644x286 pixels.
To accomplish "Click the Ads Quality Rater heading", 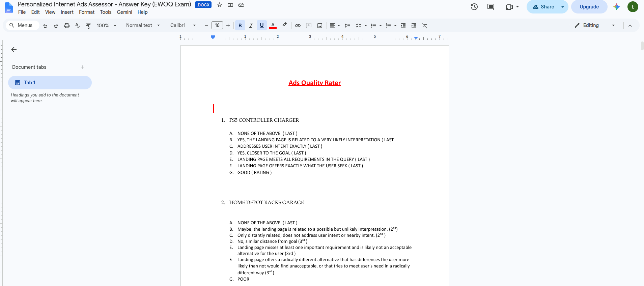I will [315, 83].
